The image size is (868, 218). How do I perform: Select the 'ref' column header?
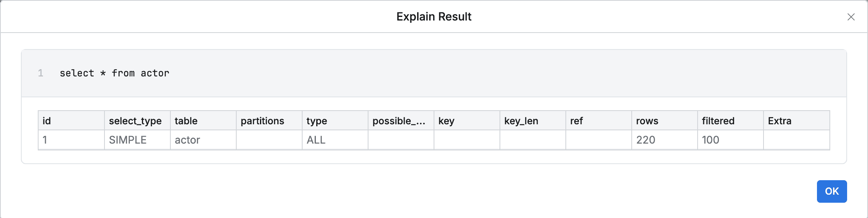click(x=576, y=121)
